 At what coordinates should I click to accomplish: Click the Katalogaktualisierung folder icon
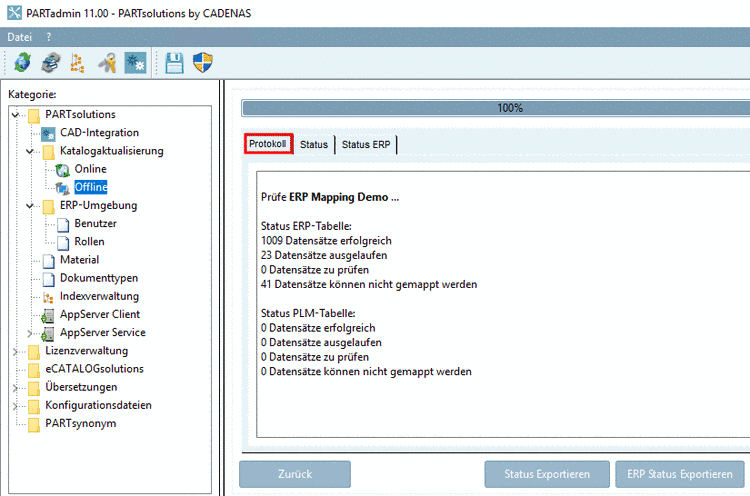(x=48, y=152)
